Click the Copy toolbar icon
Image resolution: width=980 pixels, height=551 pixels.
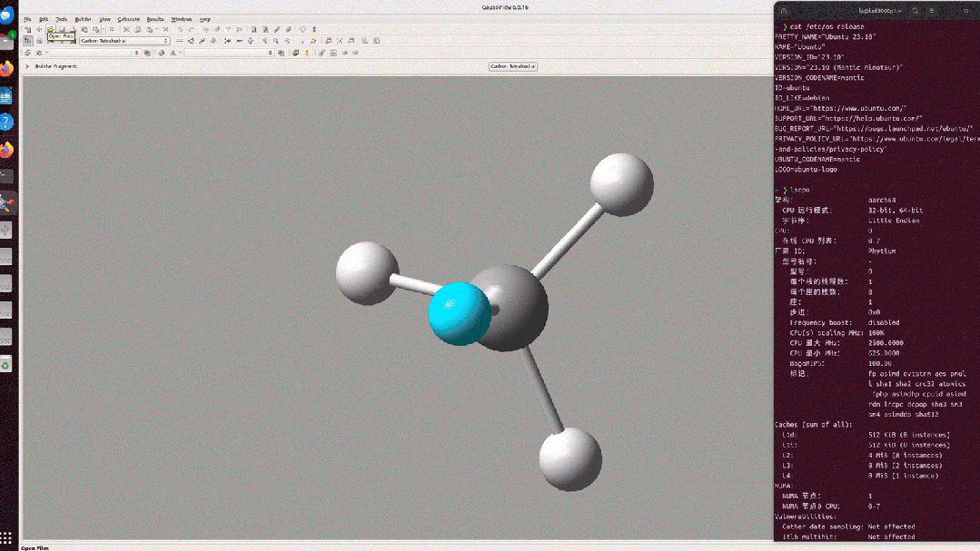point(138,29)
